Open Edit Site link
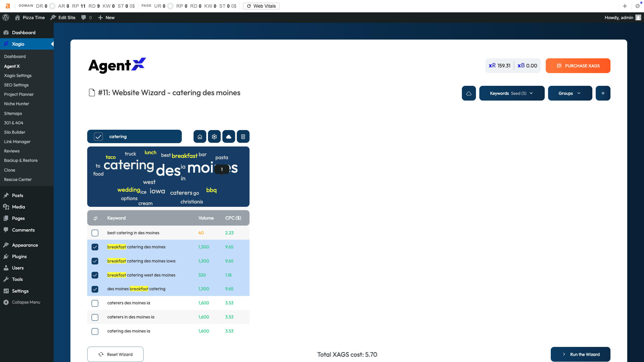 point(63,17)
